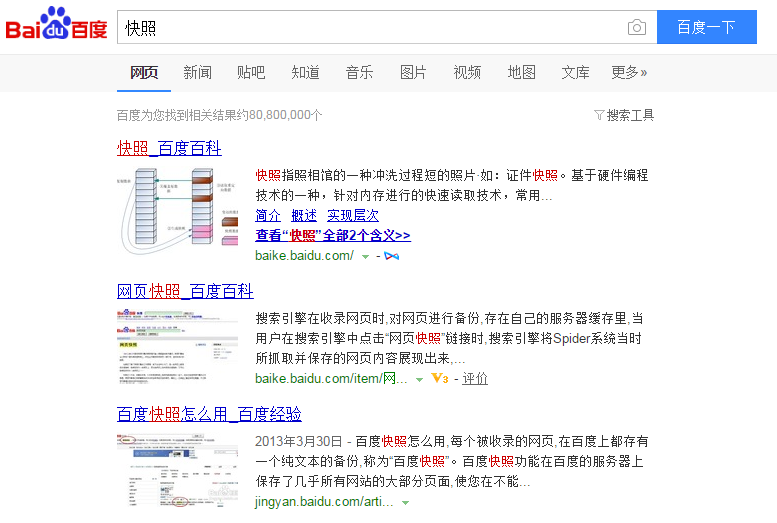Screen dimensions: 777x523
Task: Click the 评价 link
Action: click(x=475, y=379)
